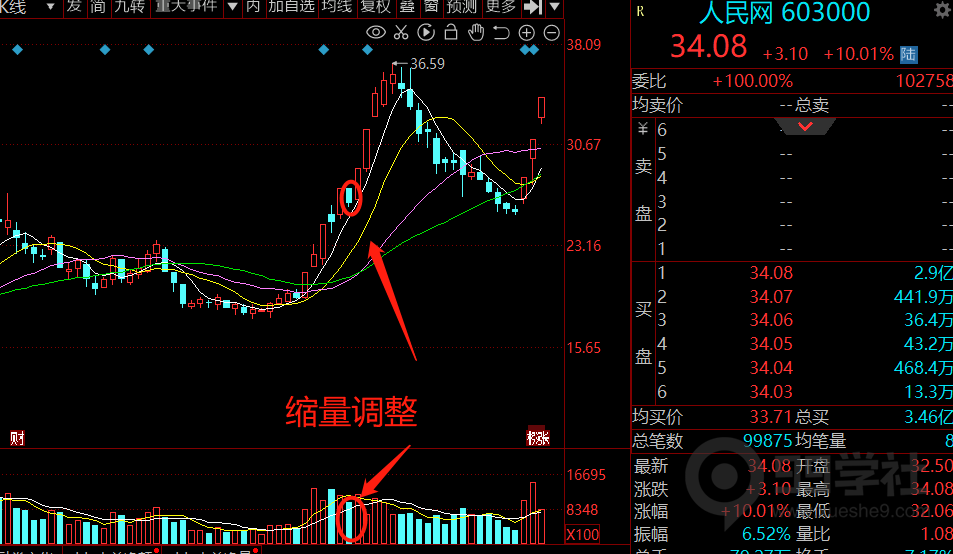Click the 陆 Stock Connect badge

point(909,55)
